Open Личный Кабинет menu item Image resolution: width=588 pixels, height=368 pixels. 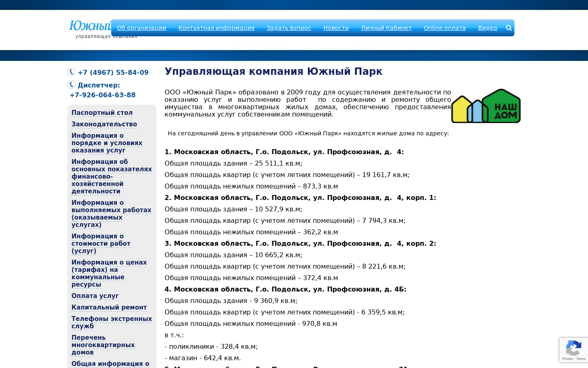tap(386, 28)
